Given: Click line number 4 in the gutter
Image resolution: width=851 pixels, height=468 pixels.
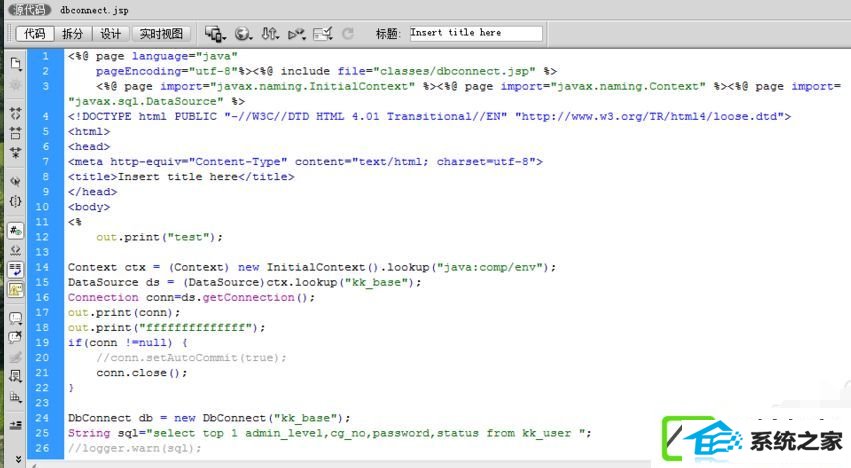Looking at the screenshot, I should [46, 116].
